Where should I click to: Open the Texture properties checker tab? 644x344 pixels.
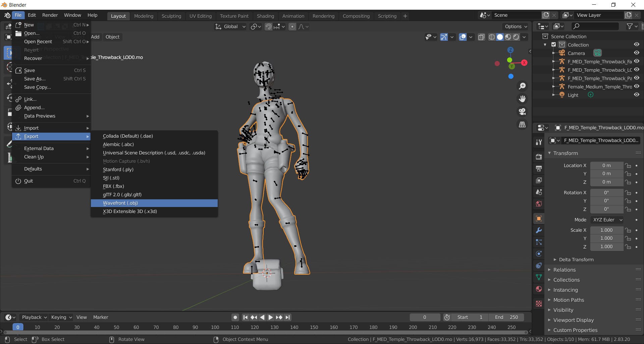pyautogui.click(x=539, y=304)
